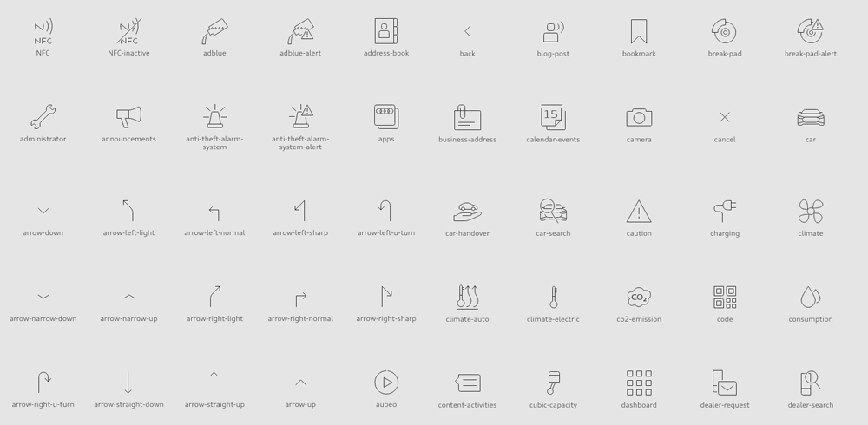
Task: Click the aupeo play icon
Action: [x=386, y=382]
